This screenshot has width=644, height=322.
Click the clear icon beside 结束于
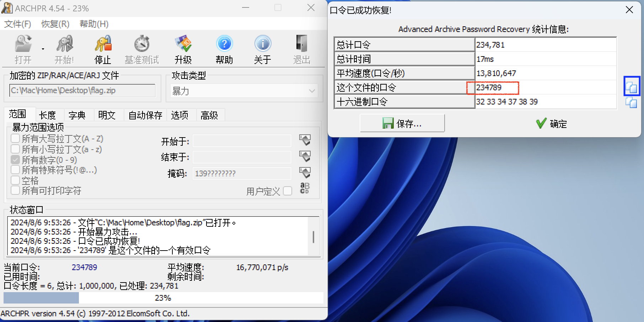tap(305, 156)
